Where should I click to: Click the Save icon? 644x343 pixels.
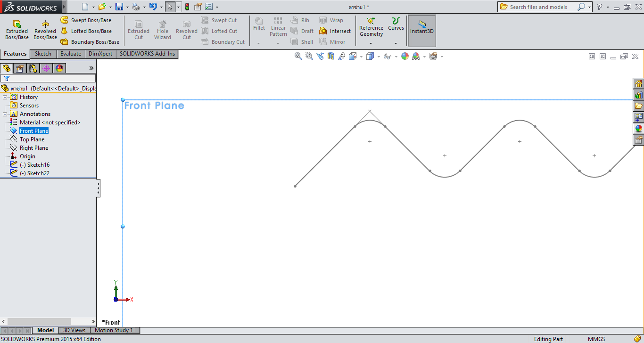[x=119, y=7]
